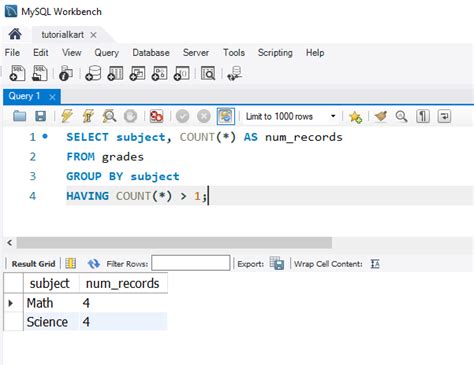Open SQL script file icon in main toolbar
The height and width of the screenshot is (365, 474).
pos(40,73)
